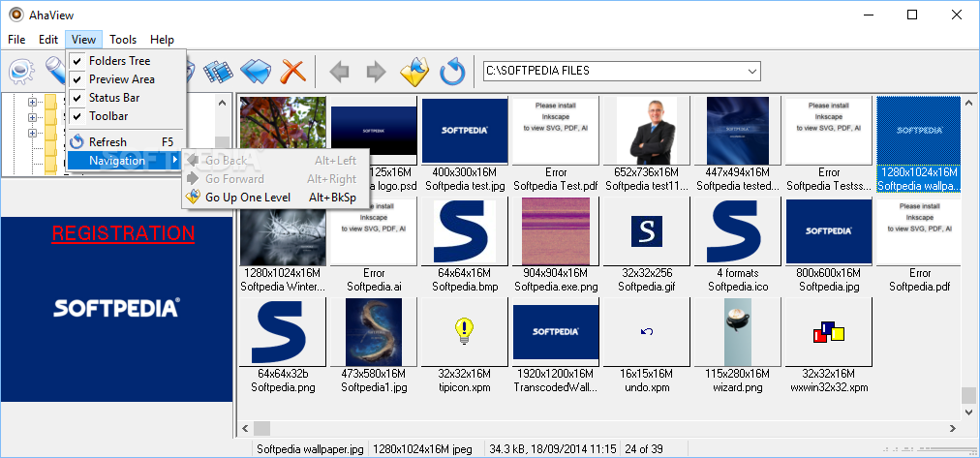The height and width of the screenshot is (458, 980).
Task: Open the Help menu
Action: click(x=162, y=40)
